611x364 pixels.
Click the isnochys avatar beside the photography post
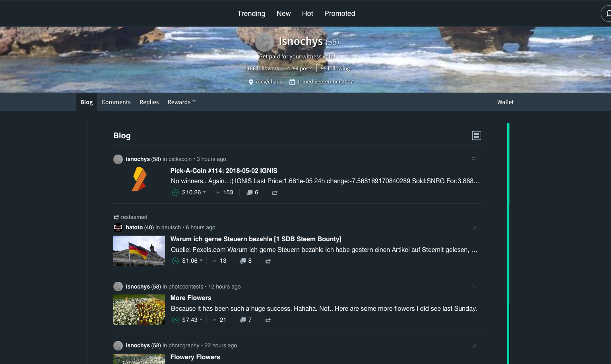click(x=118, y=346)
